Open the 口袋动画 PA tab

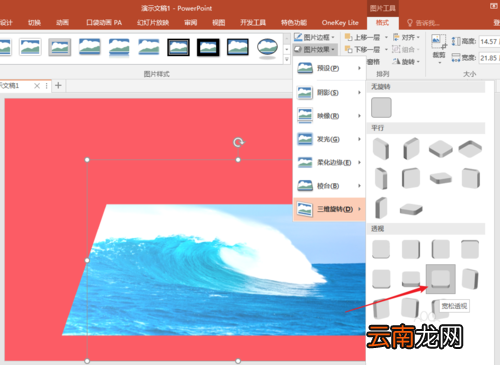[x=104, y=23]
